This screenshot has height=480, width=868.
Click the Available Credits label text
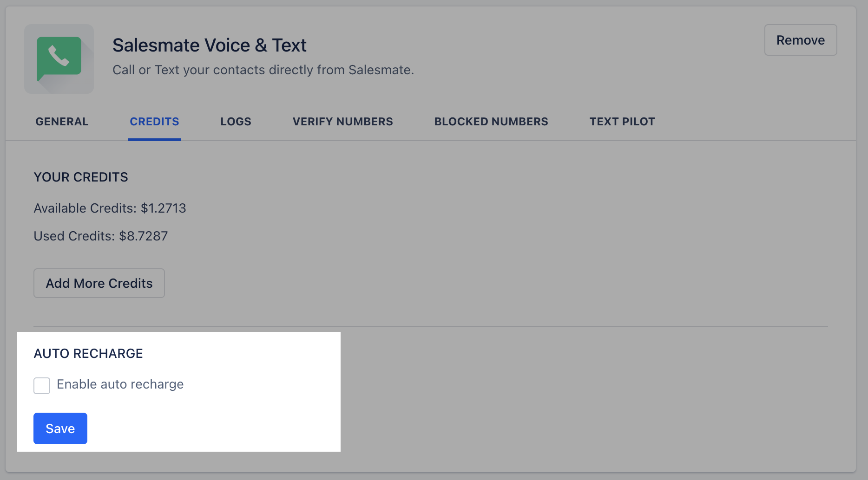click(x=85, y=208)
